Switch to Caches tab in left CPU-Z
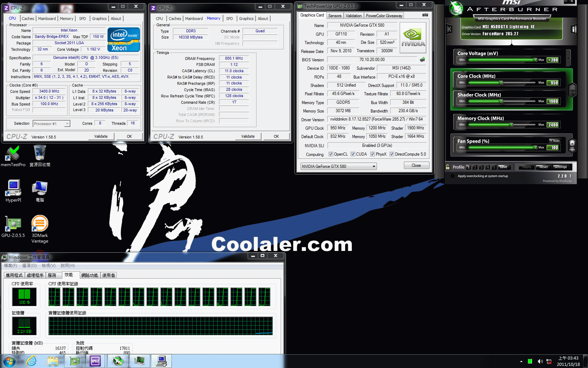 pyautogui.click(x=28, y=19)
